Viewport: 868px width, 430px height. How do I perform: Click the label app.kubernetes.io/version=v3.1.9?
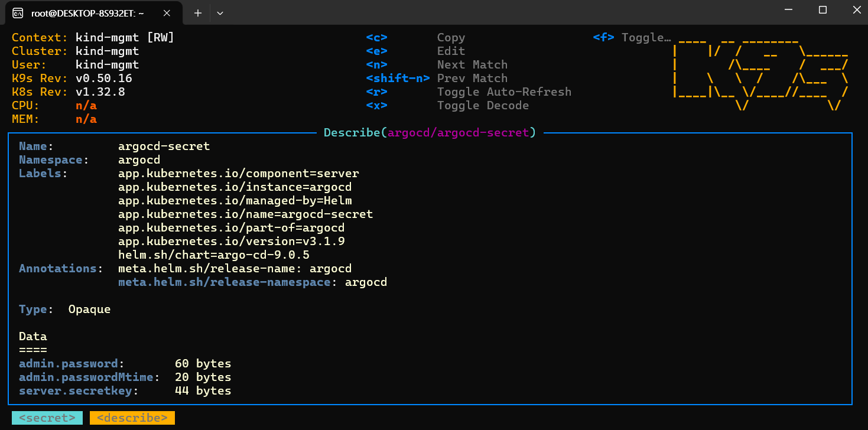tap(231, 242)
